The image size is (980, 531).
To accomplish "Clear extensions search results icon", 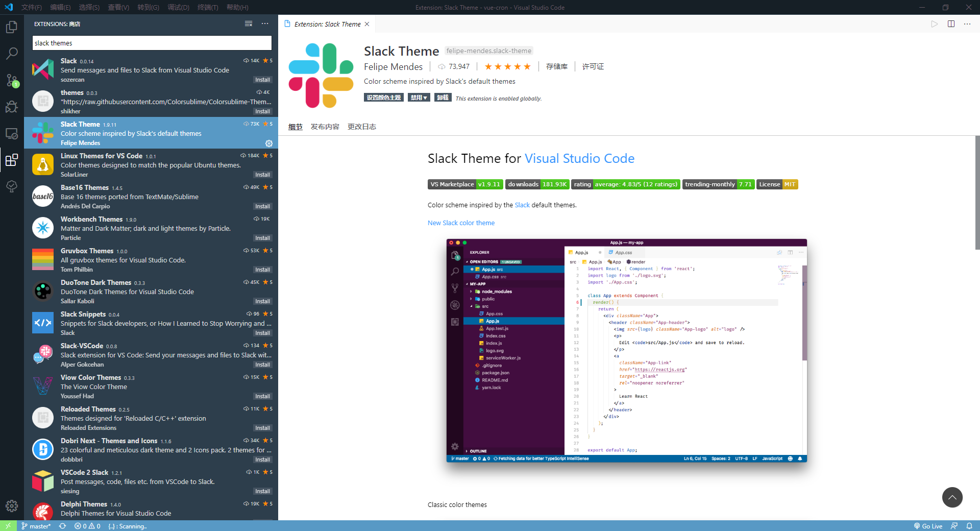I will pos(249,23).
